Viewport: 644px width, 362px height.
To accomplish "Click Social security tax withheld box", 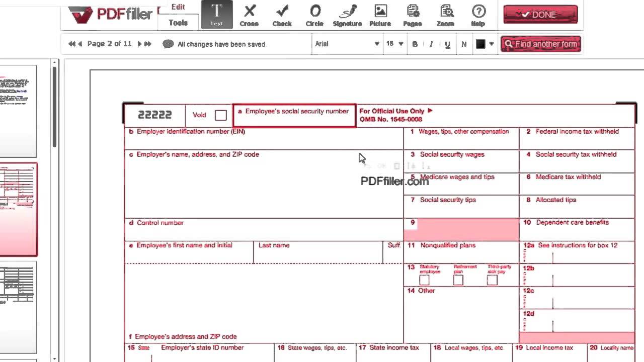I will point(577,161).
